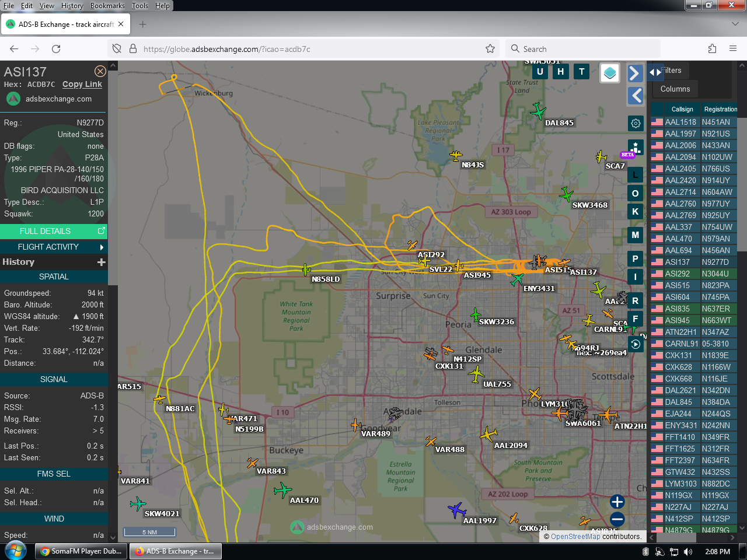Open the Firefox application menu
747x560 pixels.
click(733, 49)
